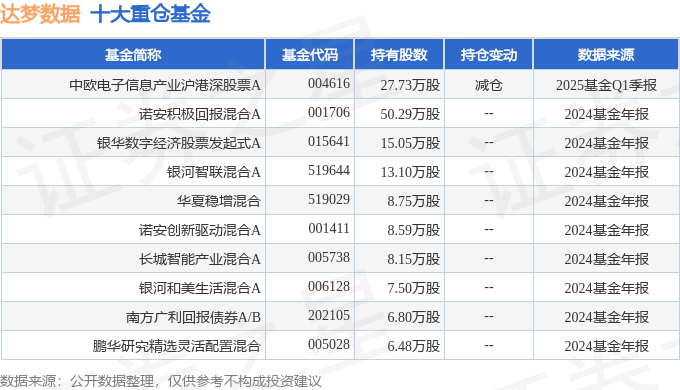Click the 基金代码 column header
This screenshot has height=390, width=680.
[310, 55]
